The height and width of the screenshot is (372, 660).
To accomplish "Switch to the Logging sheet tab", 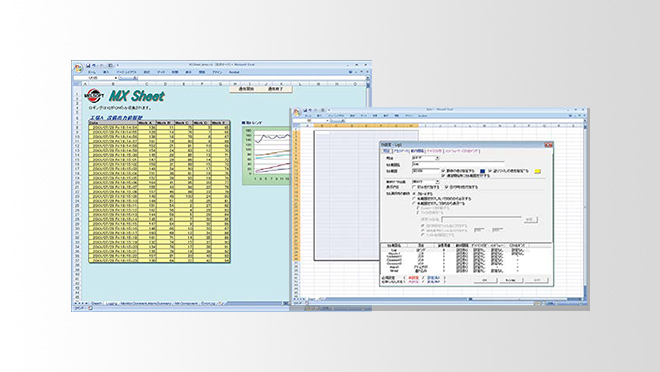I will [111, 303].
